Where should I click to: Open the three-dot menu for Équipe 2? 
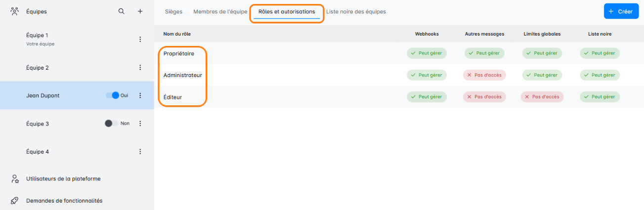tap(140, 68)
